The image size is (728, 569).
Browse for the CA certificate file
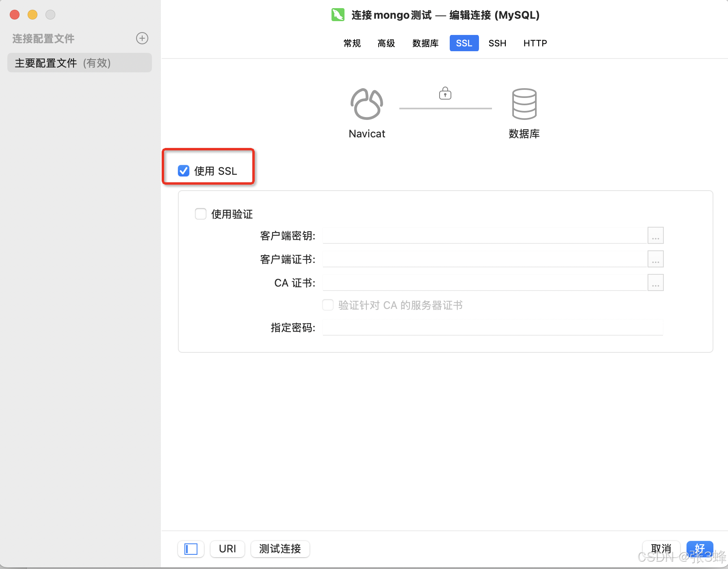coord(655,282)
